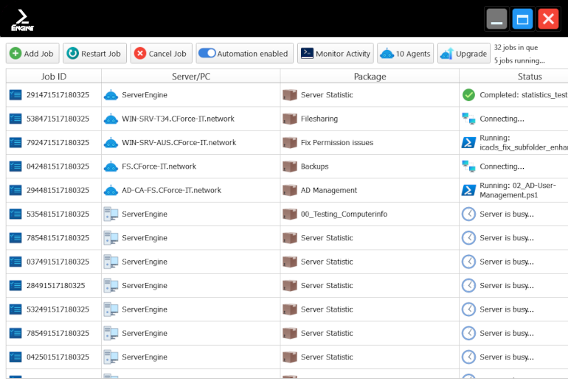Click PowerShell running icon for AD Management
Viewport: 568px width, 392px height.
pos(468,190)
